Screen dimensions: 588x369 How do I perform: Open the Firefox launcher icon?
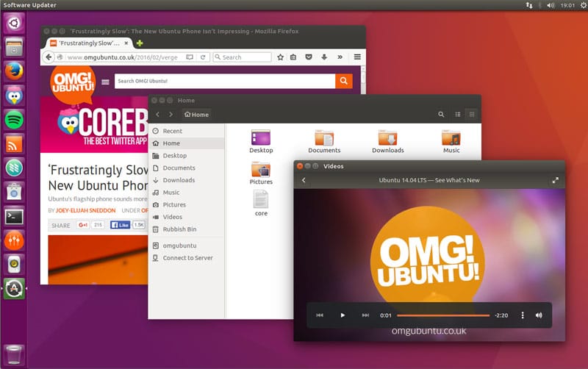tap(14, 71)
